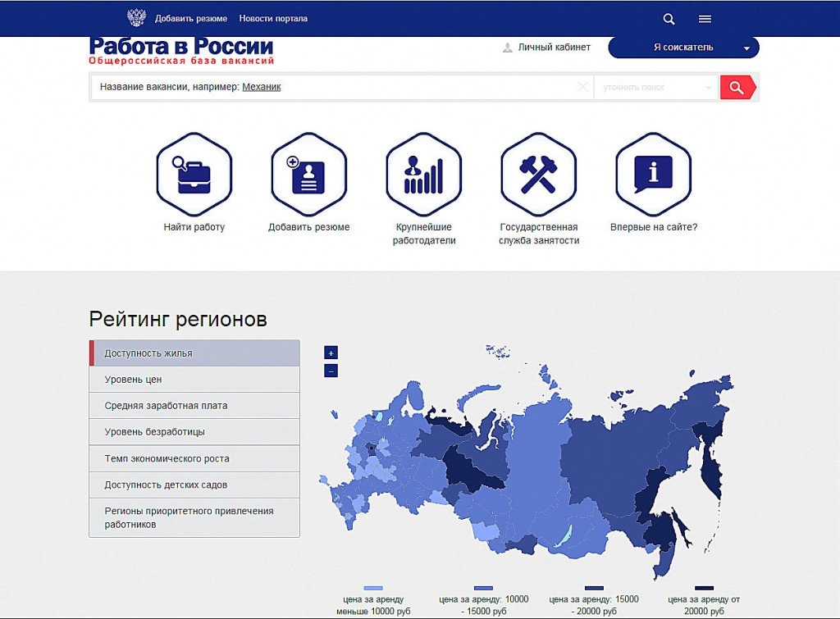The image size is (840, 619).
Task: Click the lightest legend swatch under 10000 руб
Action: [373, 588]
